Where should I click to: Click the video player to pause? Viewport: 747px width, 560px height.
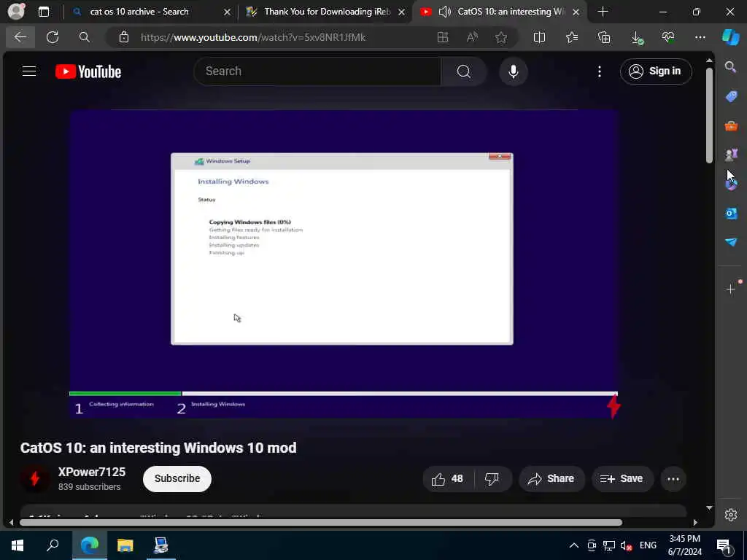(x=344, y=264)
